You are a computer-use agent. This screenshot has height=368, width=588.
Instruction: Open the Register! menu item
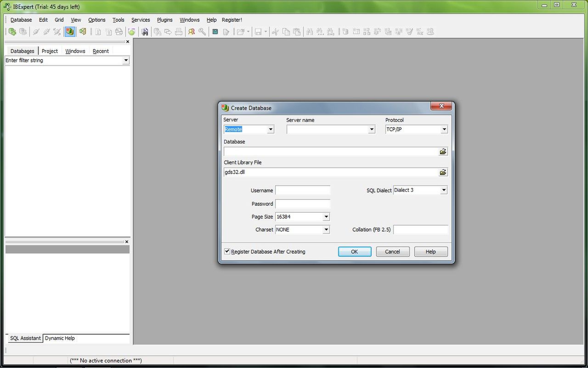coord(232,20)
